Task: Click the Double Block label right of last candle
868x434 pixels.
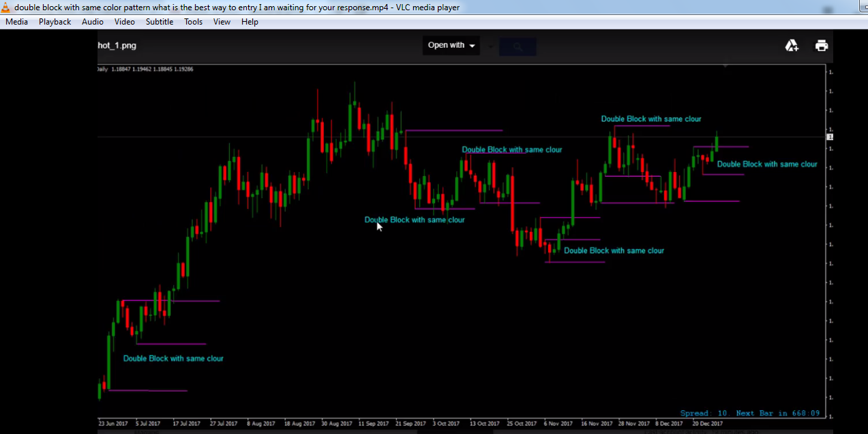Action: tap(767, 164)
